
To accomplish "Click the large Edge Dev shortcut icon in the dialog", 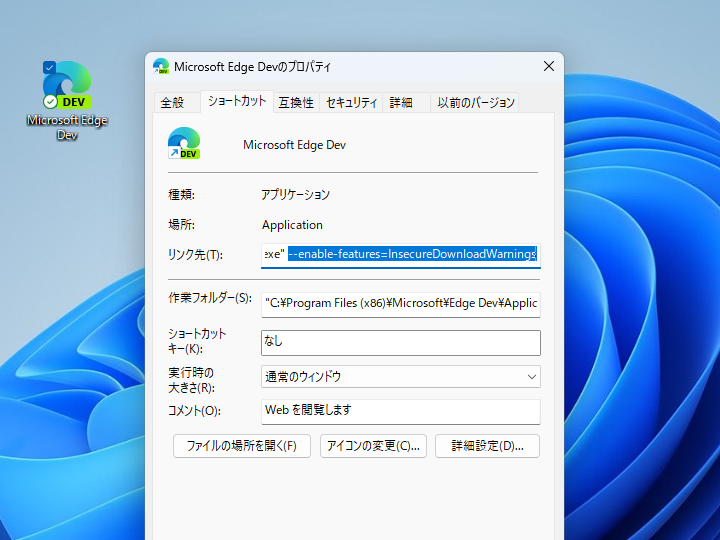I will pos(184,143).
